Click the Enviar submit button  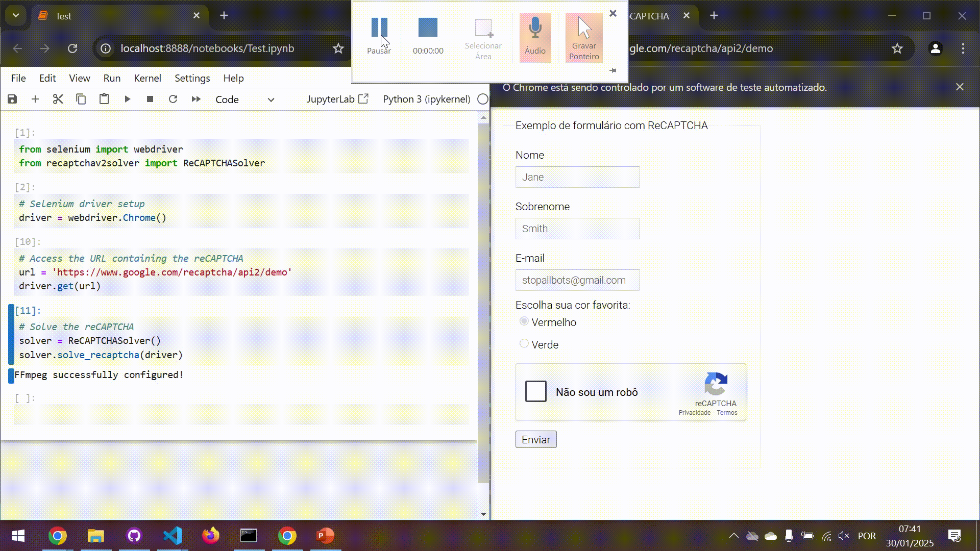pos(536,439)
